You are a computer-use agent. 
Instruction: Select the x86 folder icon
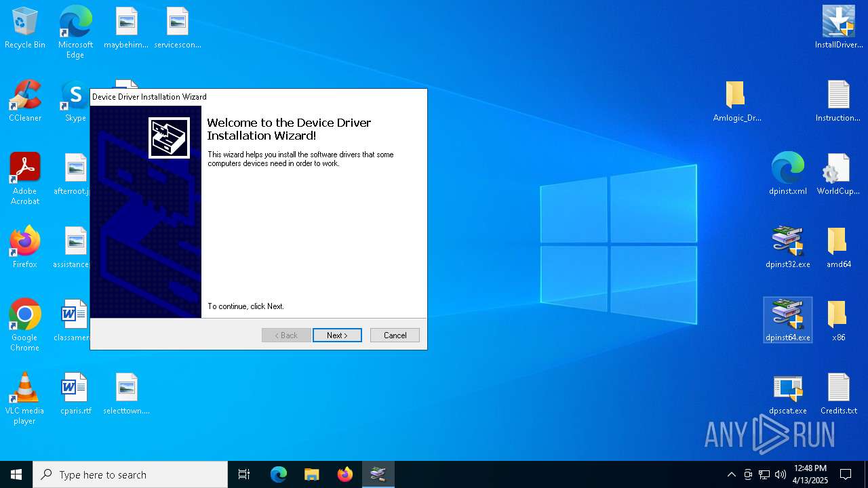coord(839,321)
